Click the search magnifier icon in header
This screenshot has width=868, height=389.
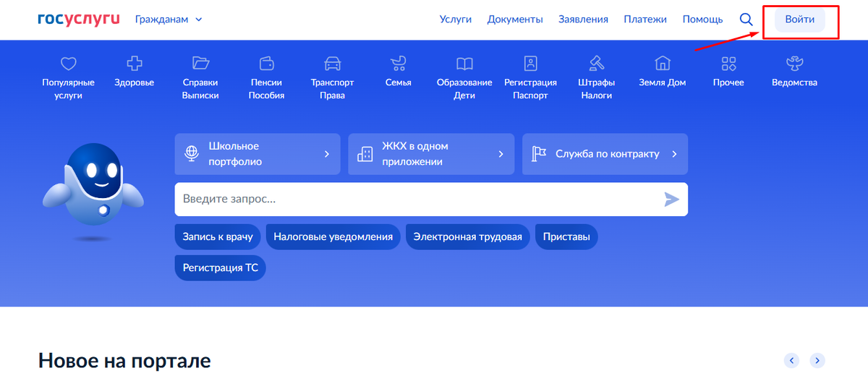click(746, 20)
